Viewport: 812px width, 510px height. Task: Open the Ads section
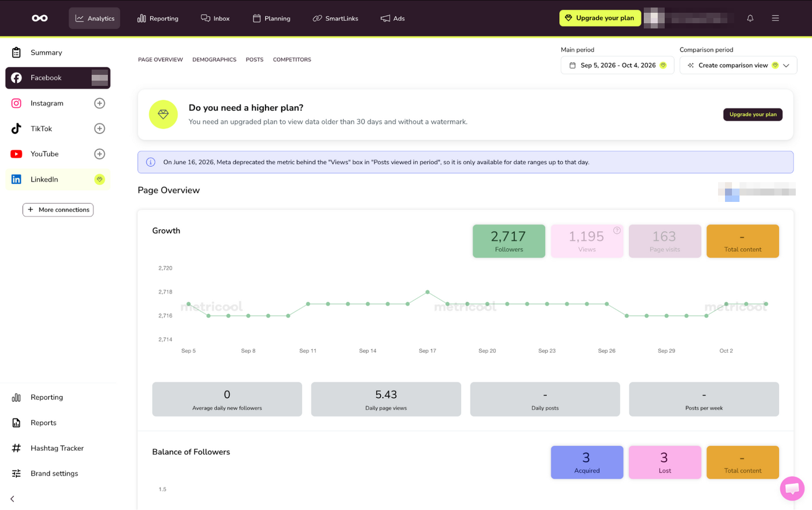click(393, 18)
